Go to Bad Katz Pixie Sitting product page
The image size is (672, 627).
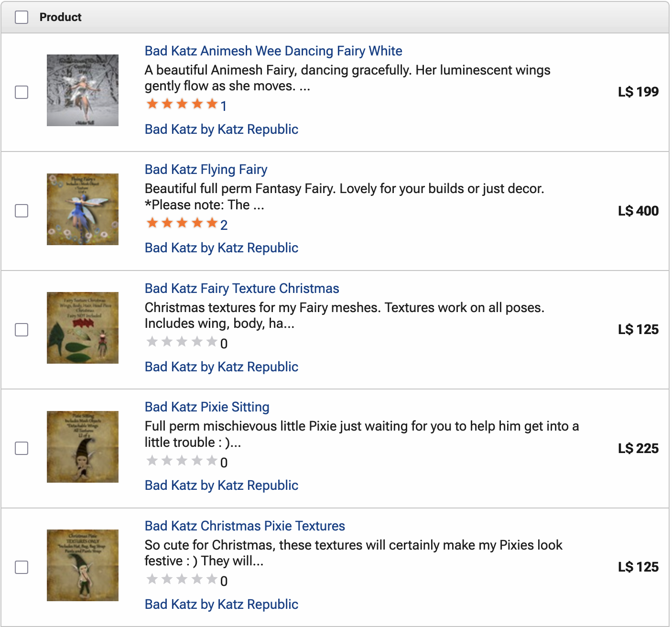pos(207,407)
